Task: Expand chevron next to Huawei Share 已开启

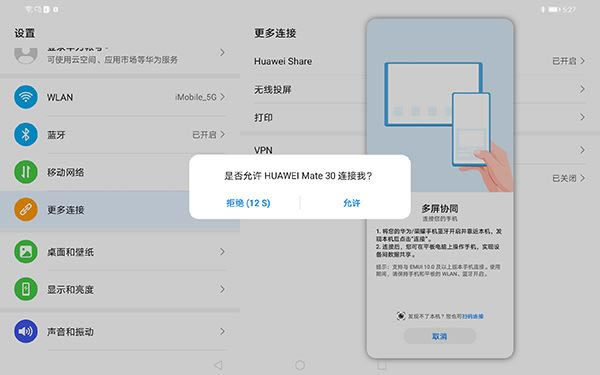Action: point(582,60)
